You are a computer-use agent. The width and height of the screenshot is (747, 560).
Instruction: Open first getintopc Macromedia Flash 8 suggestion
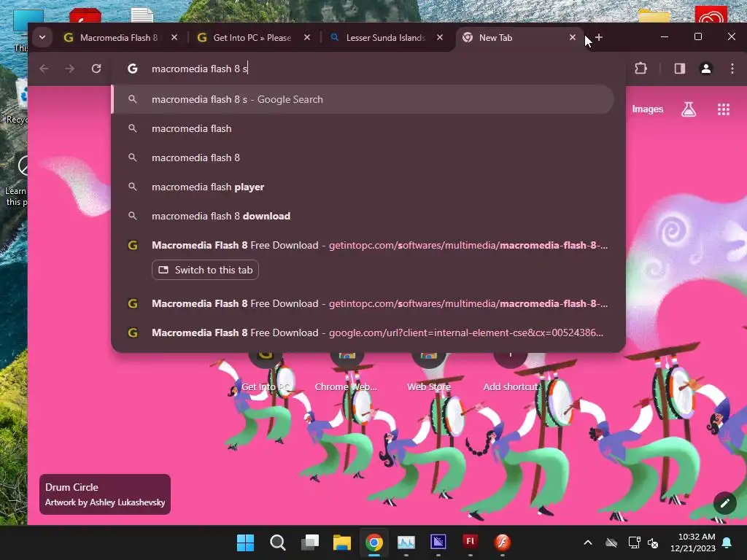[363, 246]
